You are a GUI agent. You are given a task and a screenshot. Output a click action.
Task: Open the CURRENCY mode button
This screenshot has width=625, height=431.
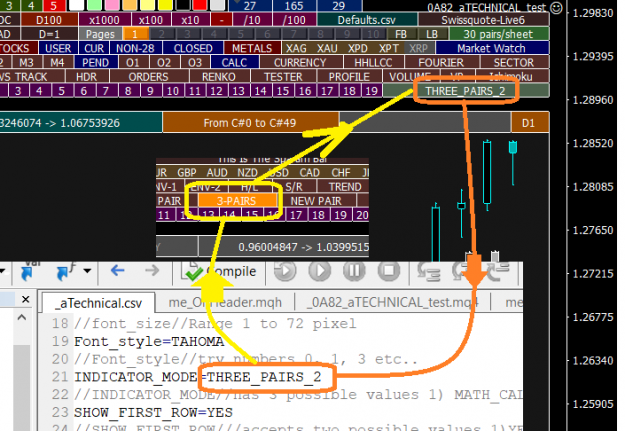[x=300, y=63]
